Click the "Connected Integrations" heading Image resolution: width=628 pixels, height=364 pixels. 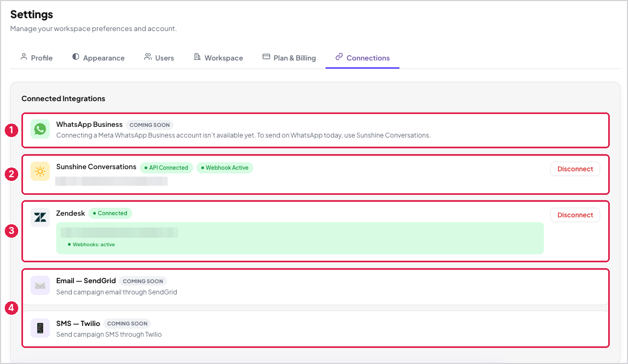[63, 98]
